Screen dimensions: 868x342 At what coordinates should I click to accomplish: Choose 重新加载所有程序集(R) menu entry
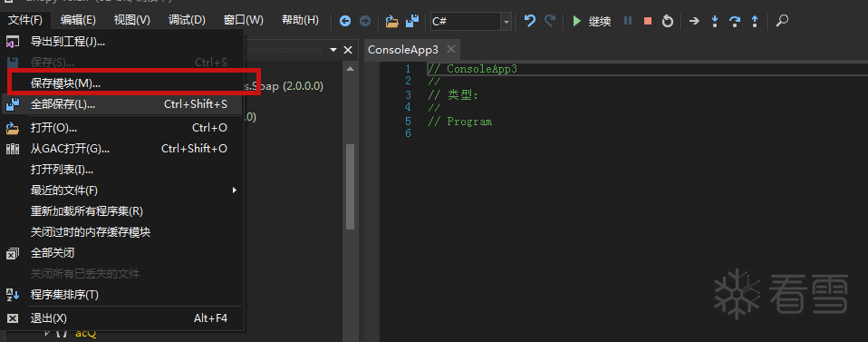(x=122, y=211)
